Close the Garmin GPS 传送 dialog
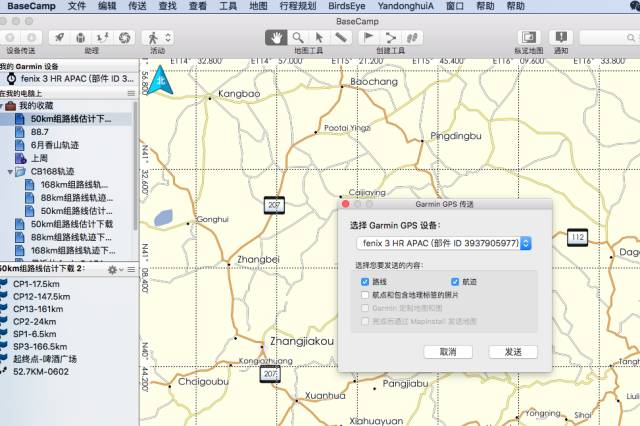Screen dimensions: 640x426 (345, 204)
